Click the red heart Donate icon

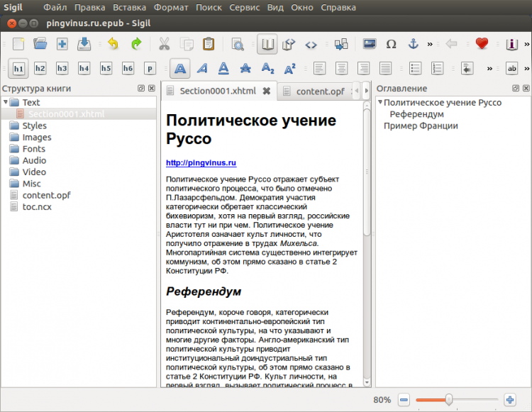pyautogui.click(x=482, y=44)
